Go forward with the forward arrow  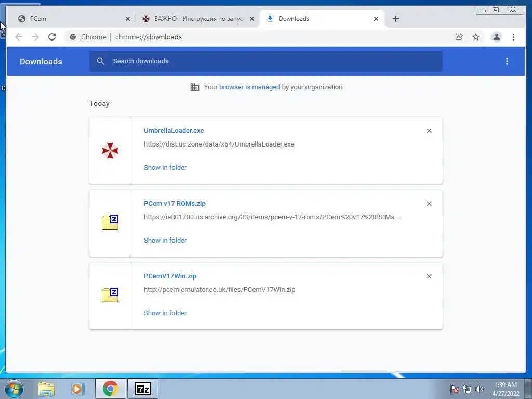click(35, 37)
